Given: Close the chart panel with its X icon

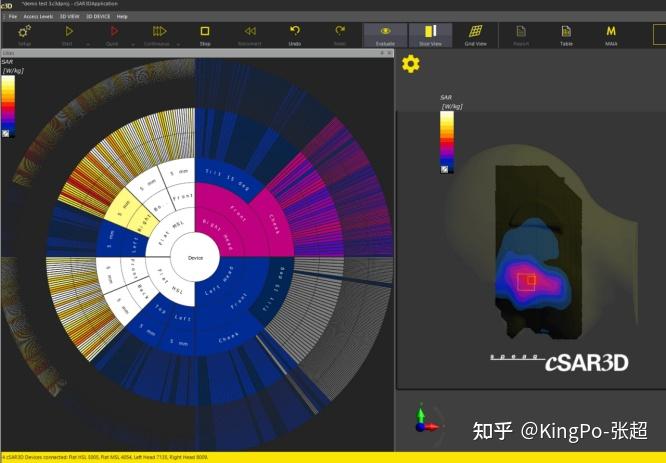Looking at the screenshot, I should coord(389,53).
